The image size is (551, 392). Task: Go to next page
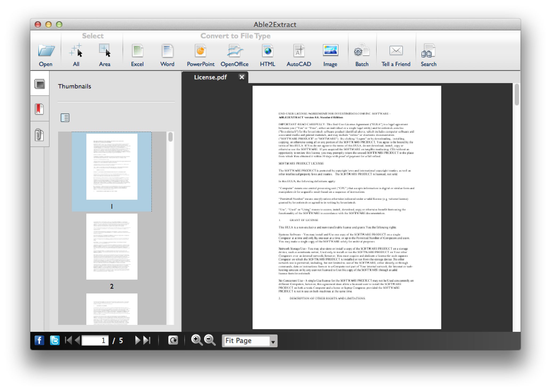click(x=137, y=340)
